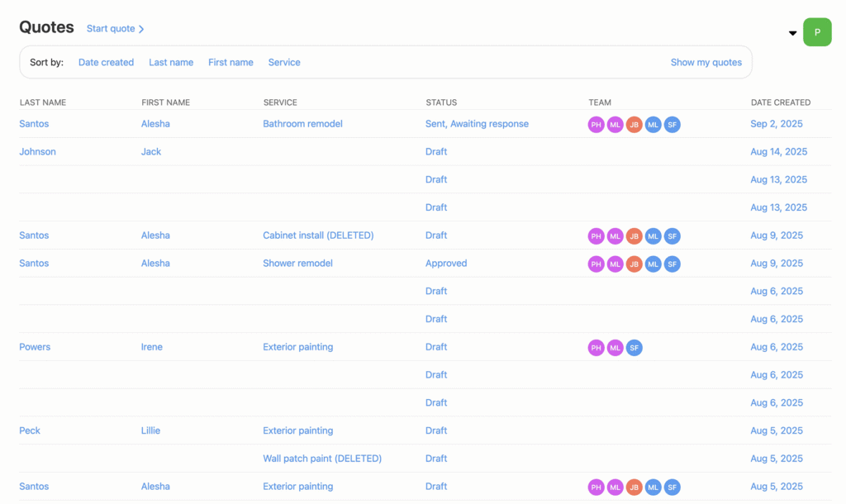The height and width of the screenshot is (504, 846).
Task: Sort quotes by First name
Action: click(231, 63)
